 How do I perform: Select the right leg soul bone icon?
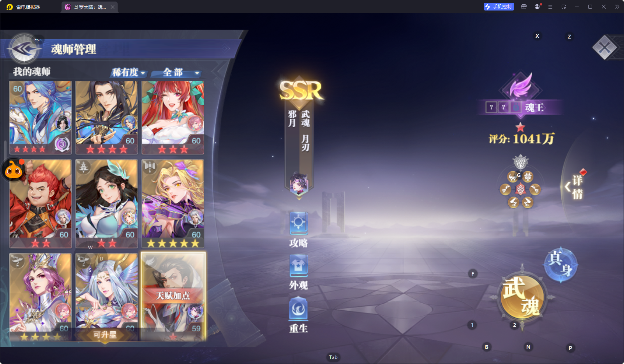point(527,202)
